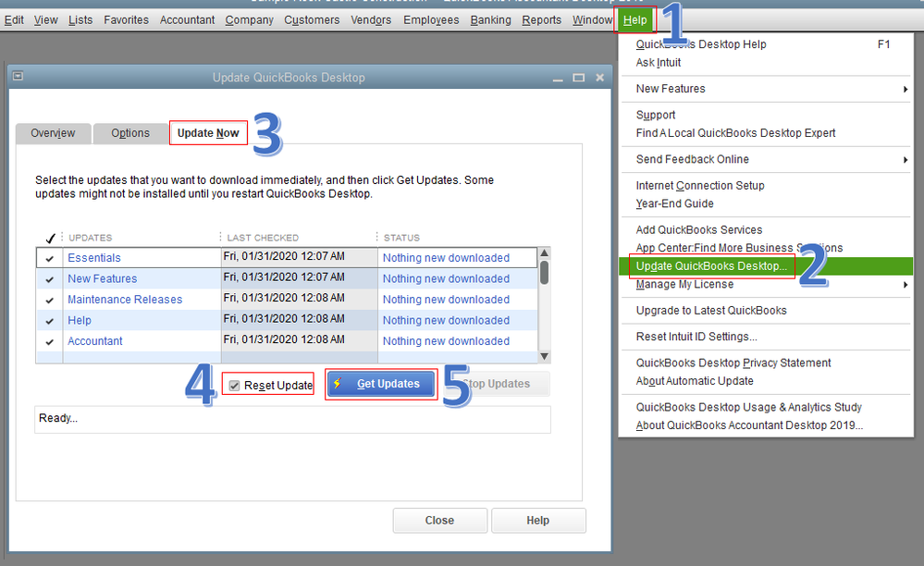Open the Essentials update link

[x=94, y=258]
